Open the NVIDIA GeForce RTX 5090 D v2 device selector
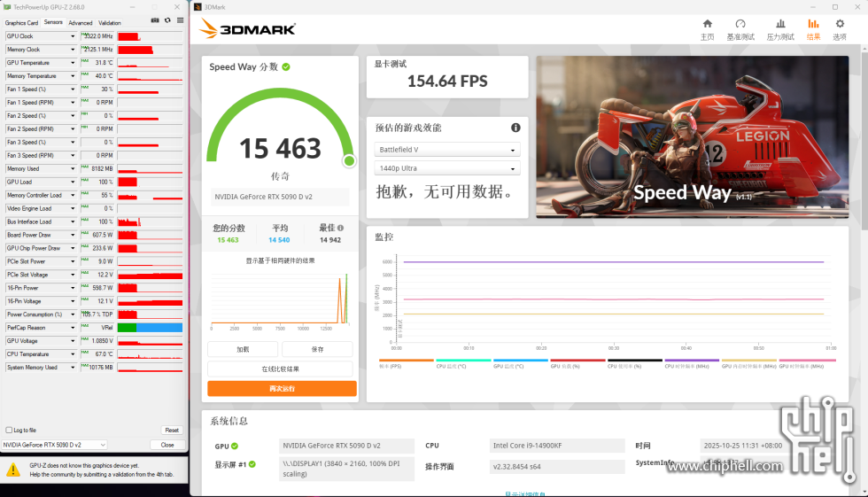The image size is (868, 497). pyautogui.click(x=54, y=445)
